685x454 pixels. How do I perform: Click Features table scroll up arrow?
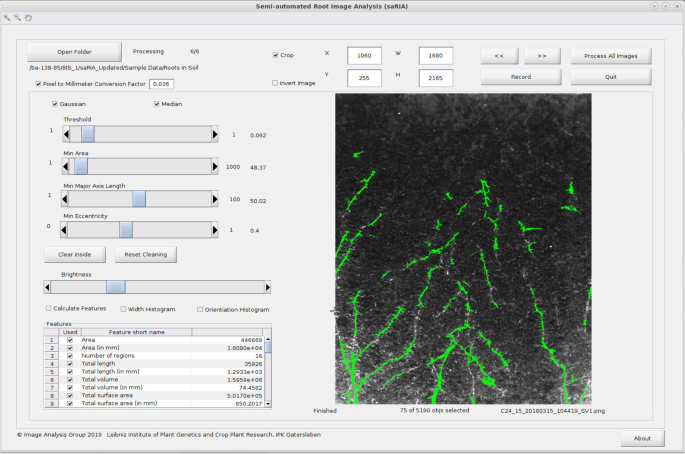click(x=268, y=339)
